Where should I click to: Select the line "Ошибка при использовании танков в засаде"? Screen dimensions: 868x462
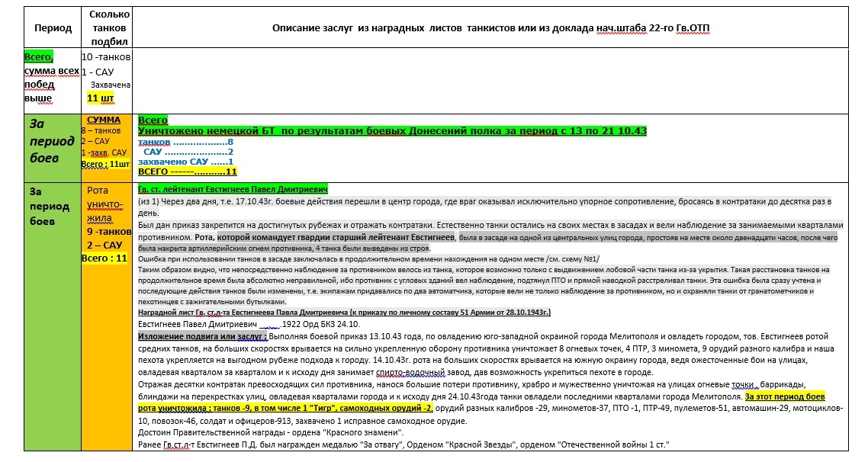(x=368, y=259)
